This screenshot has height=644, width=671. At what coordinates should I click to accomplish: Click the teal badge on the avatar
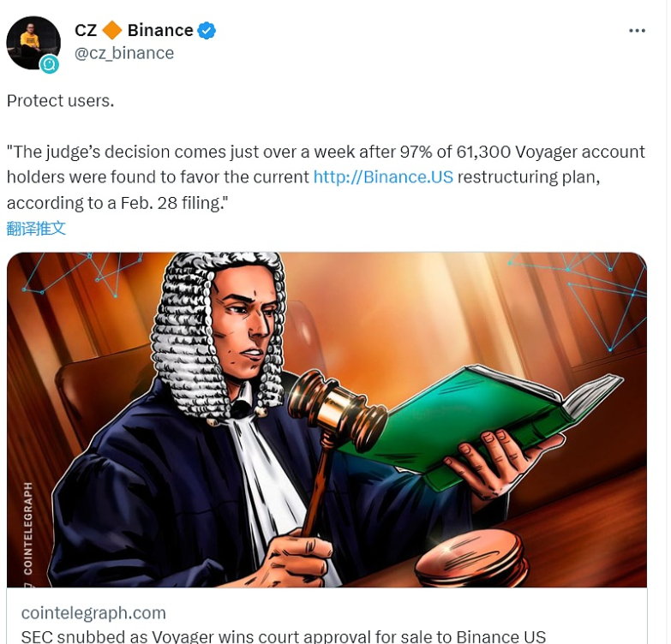pos(49,64)
